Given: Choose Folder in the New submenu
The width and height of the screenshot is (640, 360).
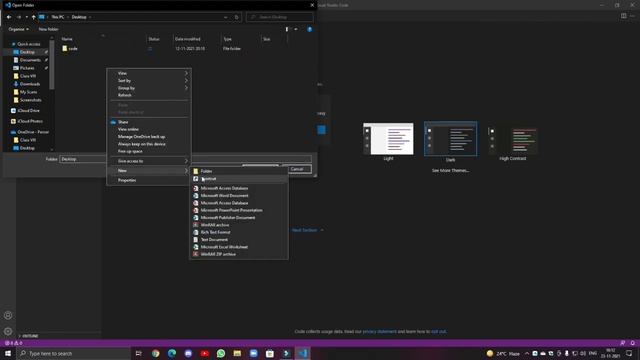Looking at the screenshot, I should (x=239, y=171).
